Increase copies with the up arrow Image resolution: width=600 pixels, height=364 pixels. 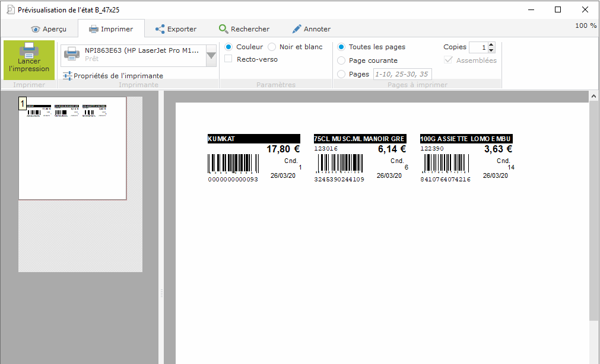491,44
